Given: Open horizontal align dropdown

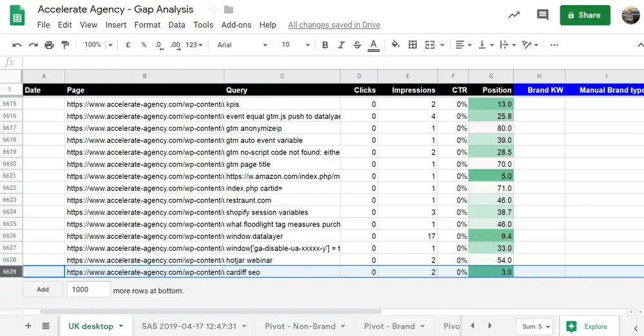Looking at the screenshot, I should [463, 45].
